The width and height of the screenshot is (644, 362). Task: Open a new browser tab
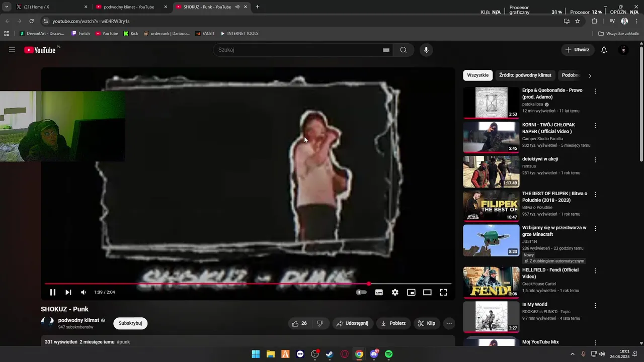click(x=258, y=7)
